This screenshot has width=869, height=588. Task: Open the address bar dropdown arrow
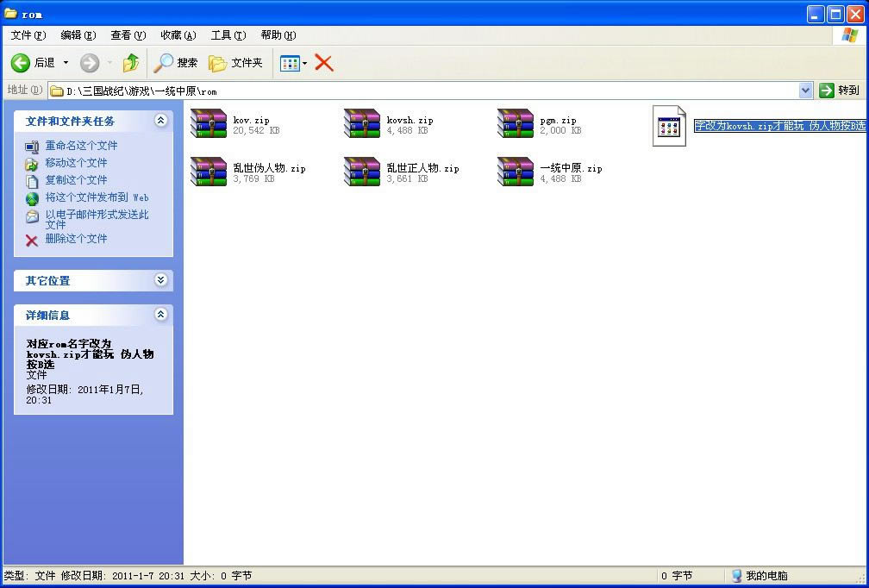805,91
